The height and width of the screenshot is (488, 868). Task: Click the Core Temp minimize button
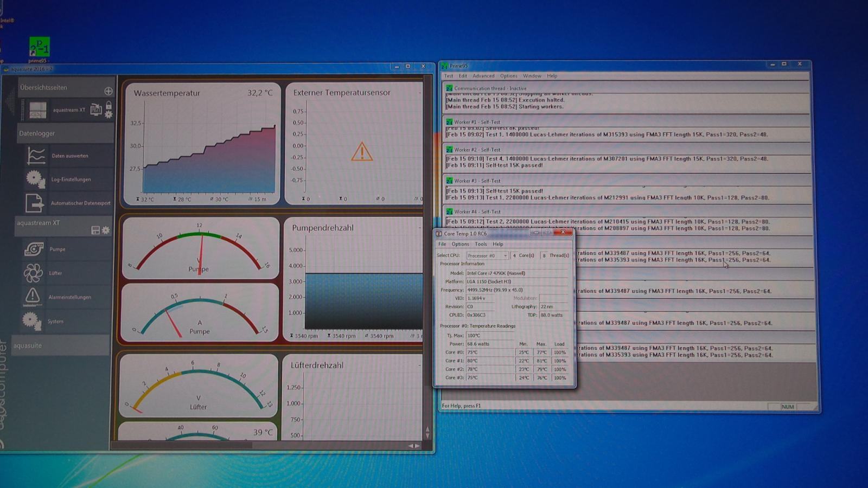[x=535, y=233]
